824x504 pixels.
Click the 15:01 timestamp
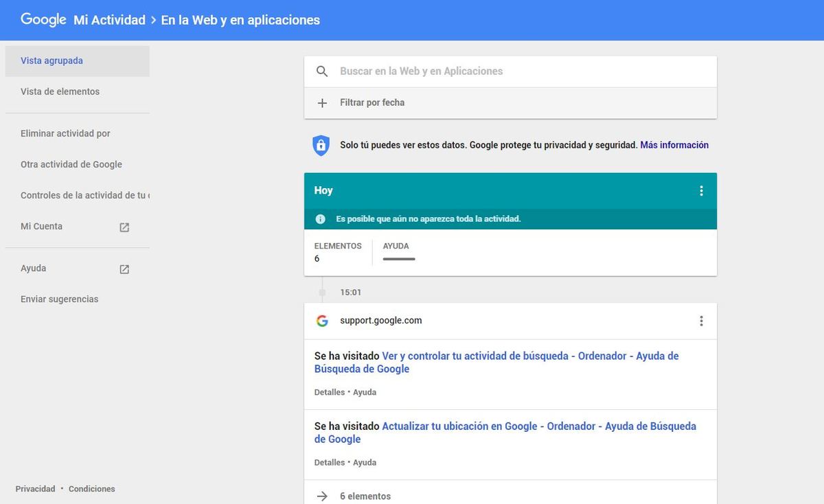[351, 293]
